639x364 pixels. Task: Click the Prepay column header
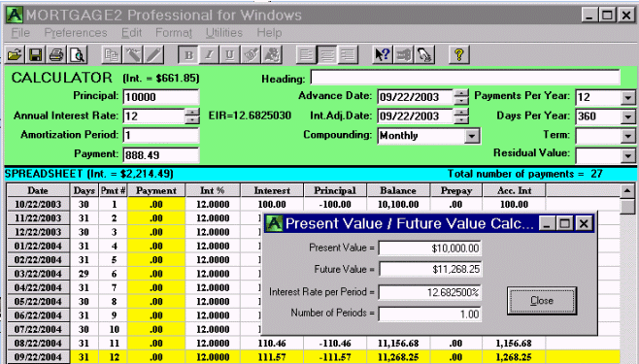[x=456, y=190]
